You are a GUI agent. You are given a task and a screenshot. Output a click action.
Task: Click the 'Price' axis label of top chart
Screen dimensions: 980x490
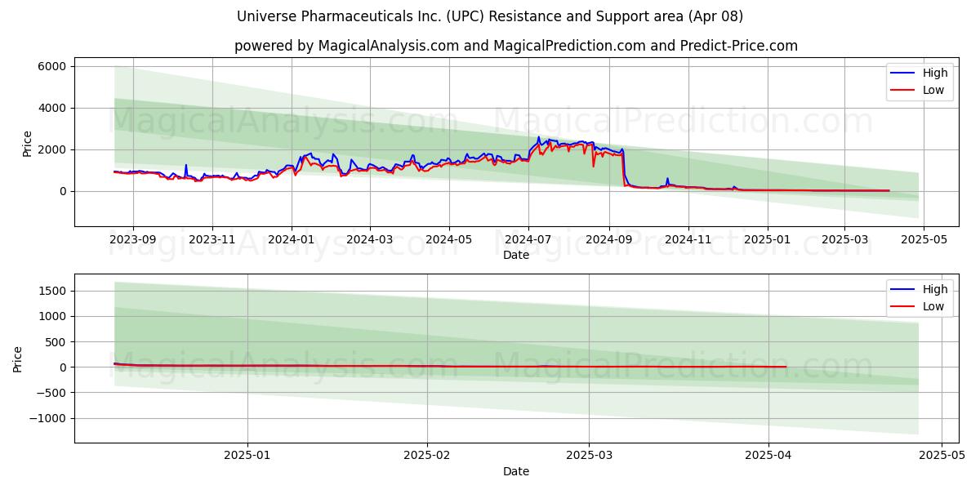pos(27,142)
